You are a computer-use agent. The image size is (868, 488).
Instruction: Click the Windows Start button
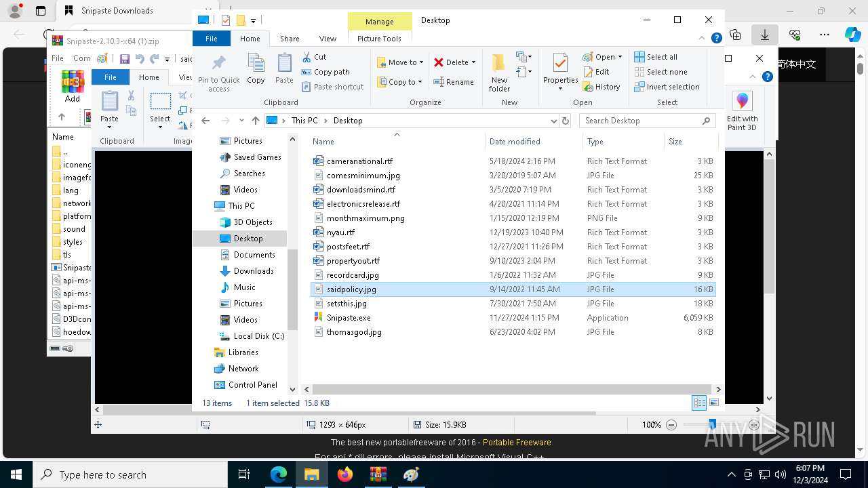click(16, 474)
